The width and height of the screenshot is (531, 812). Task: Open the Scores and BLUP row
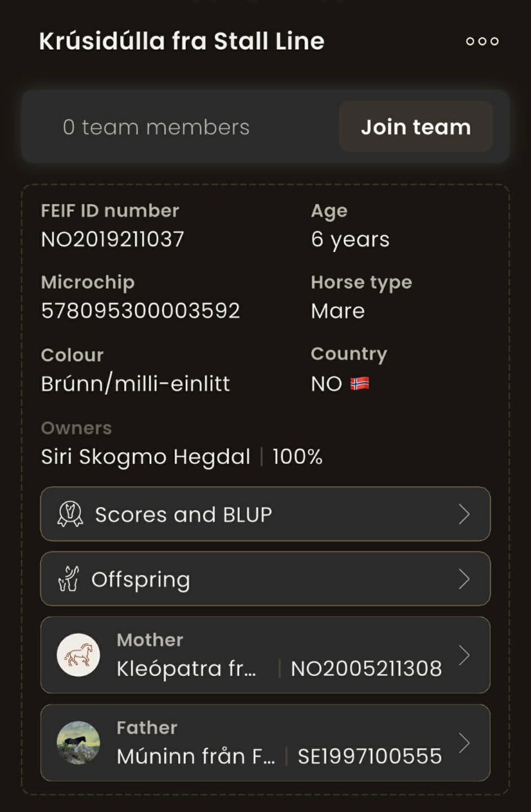(265, 514)
